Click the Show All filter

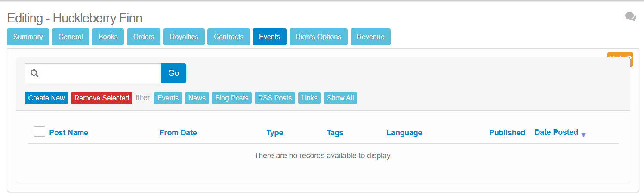pyautogui.click(x=341, y=98)
